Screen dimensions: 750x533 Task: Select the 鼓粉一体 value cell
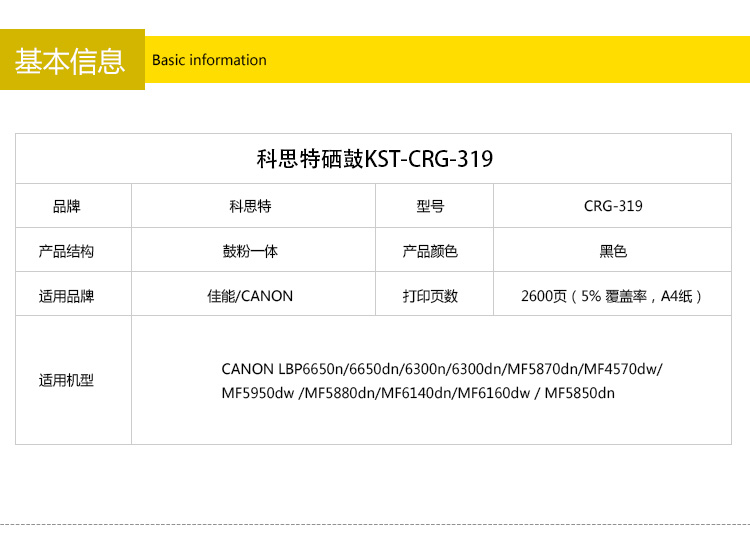tap(250, 251)
